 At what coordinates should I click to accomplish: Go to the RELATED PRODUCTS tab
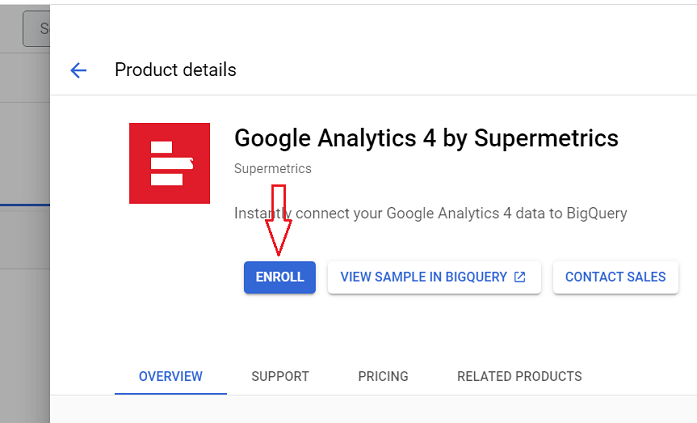[519, 377]
